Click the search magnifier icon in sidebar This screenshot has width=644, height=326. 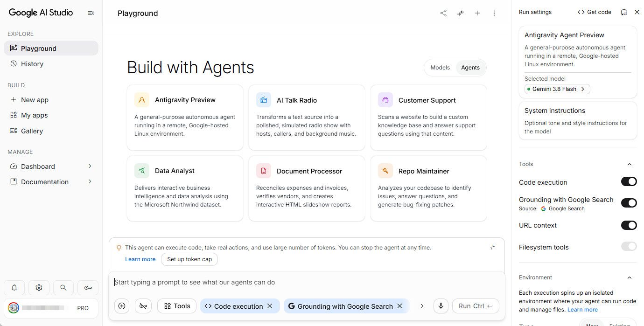click(x=63, y=288)
